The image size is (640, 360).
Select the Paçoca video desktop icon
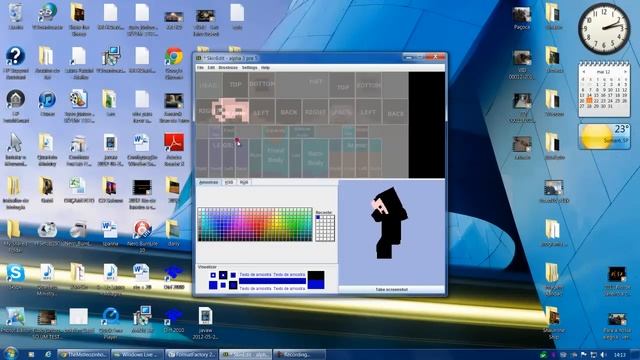pyautogui.click(x=522, y=18)
